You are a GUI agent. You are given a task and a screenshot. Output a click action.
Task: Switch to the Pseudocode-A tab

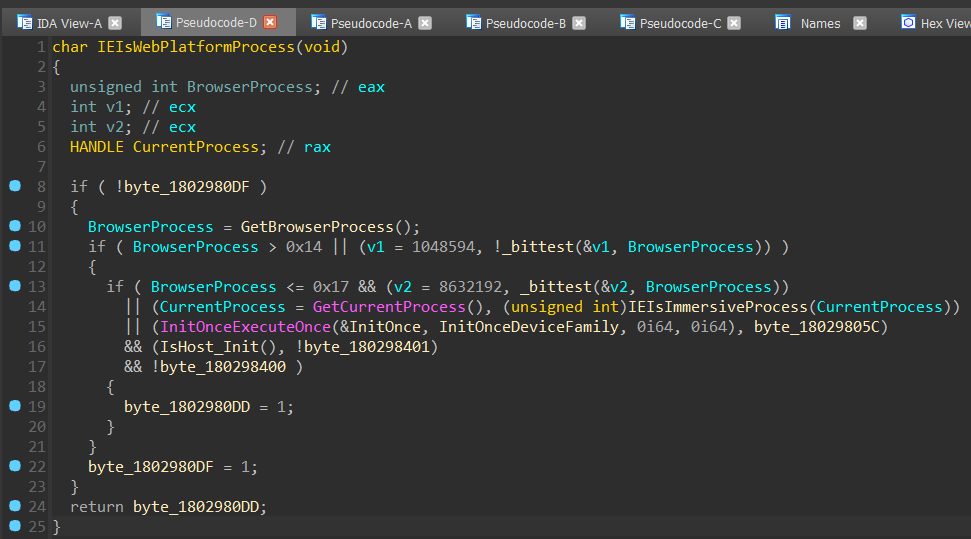(x=370, y=24)
